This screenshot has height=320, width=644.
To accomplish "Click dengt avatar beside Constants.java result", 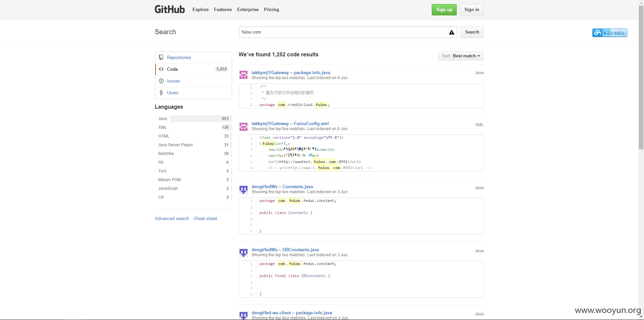I will pos(244,190).
